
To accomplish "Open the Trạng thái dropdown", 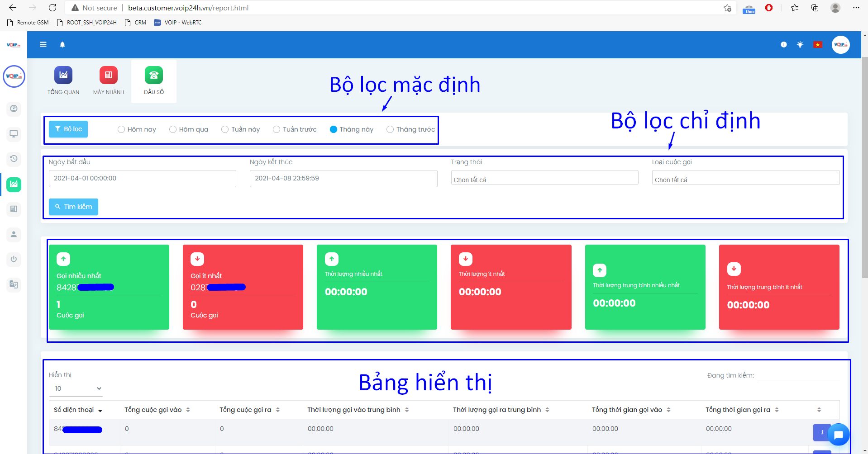I will [544, 178].
